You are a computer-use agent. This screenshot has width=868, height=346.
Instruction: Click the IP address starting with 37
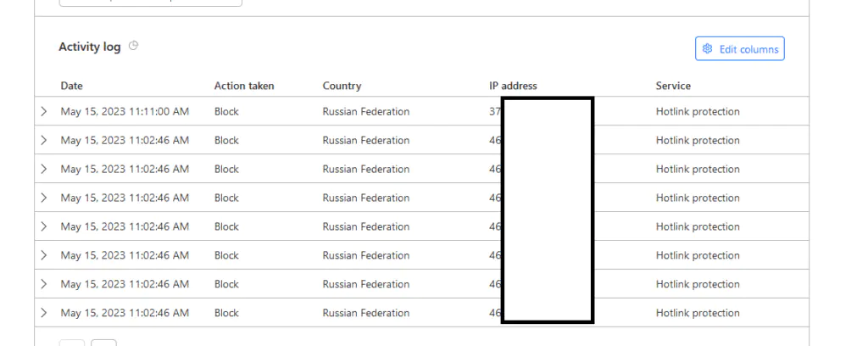click(495, 111)
